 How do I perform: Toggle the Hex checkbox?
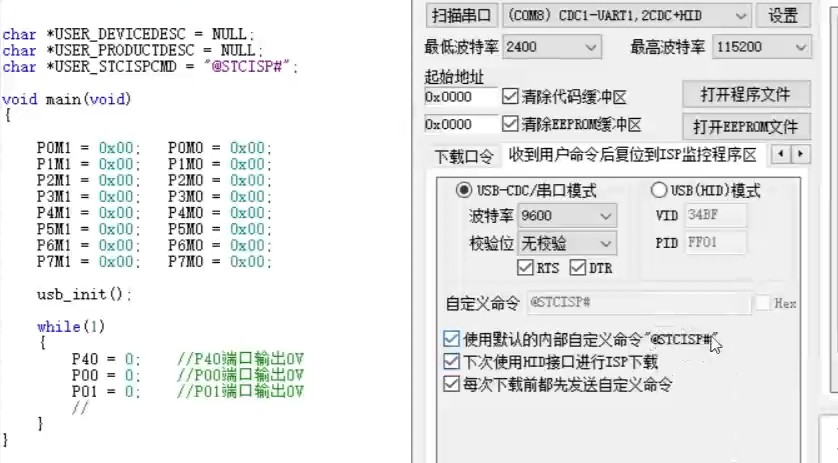point(762,303)
